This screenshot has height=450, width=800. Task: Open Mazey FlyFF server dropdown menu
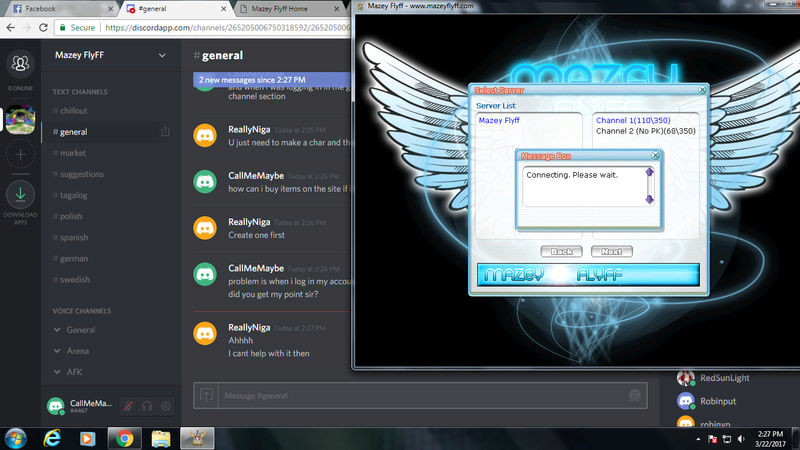(162, 55)
